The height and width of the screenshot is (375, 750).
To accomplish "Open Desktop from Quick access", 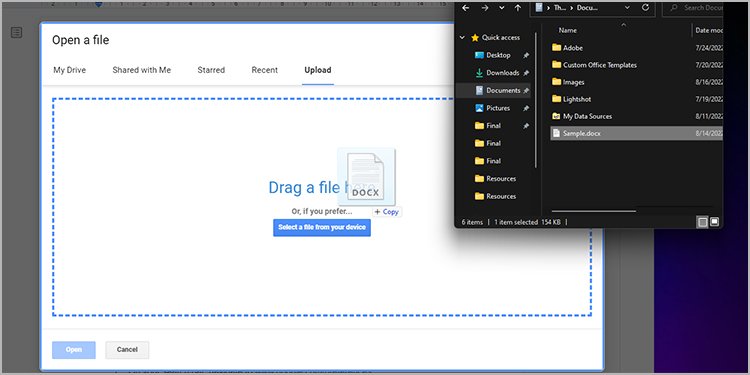I will click(498, 55).
